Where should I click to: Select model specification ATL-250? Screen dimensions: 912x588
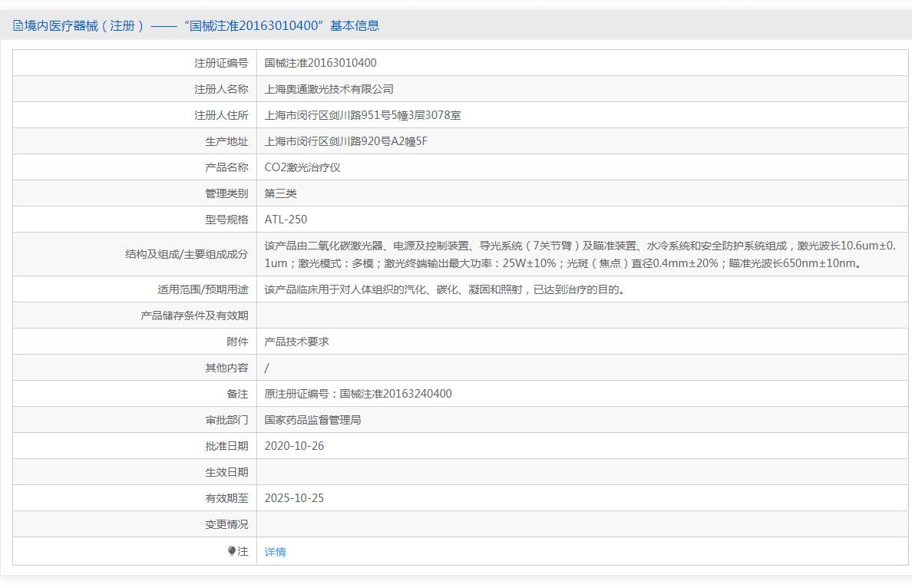[x=286, y=220]
